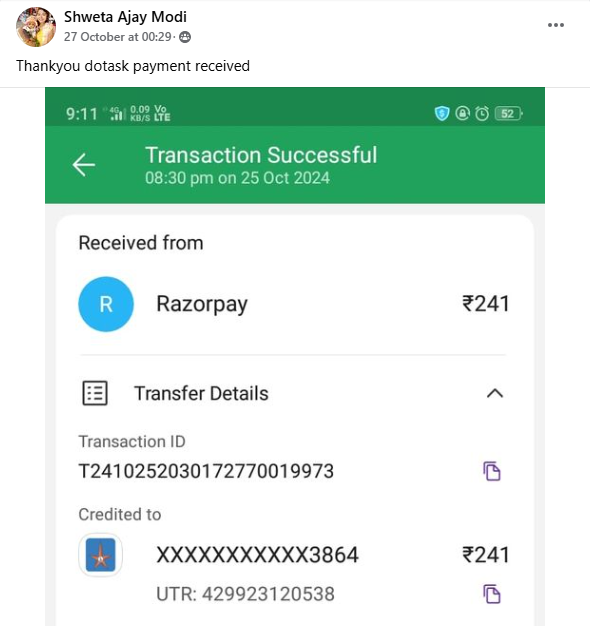Open the three-dot post options menu

pos(556,25)
